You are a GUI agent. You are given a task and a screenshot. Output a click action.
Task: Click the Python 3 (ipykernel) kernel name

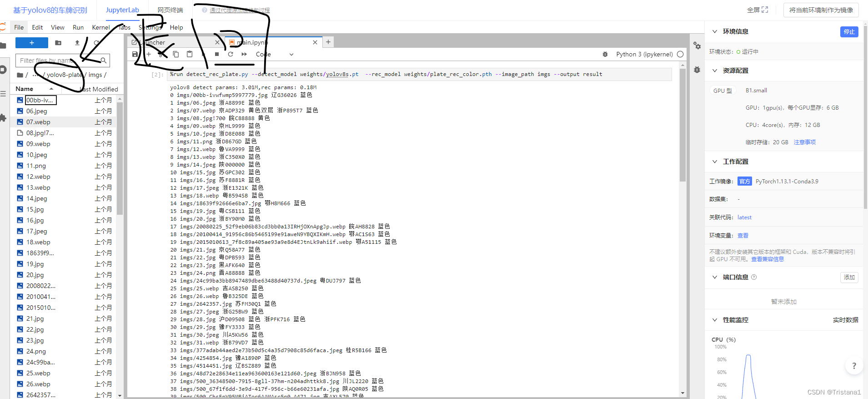[x=644, y=54]
